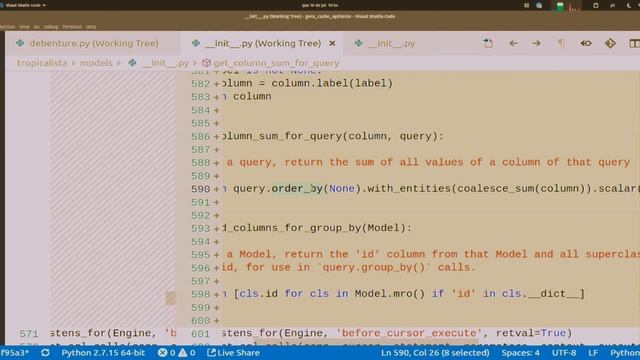The width and height of the screenshot is (640, 360).
Task: Open the Terminal menu
Action: 72,27
